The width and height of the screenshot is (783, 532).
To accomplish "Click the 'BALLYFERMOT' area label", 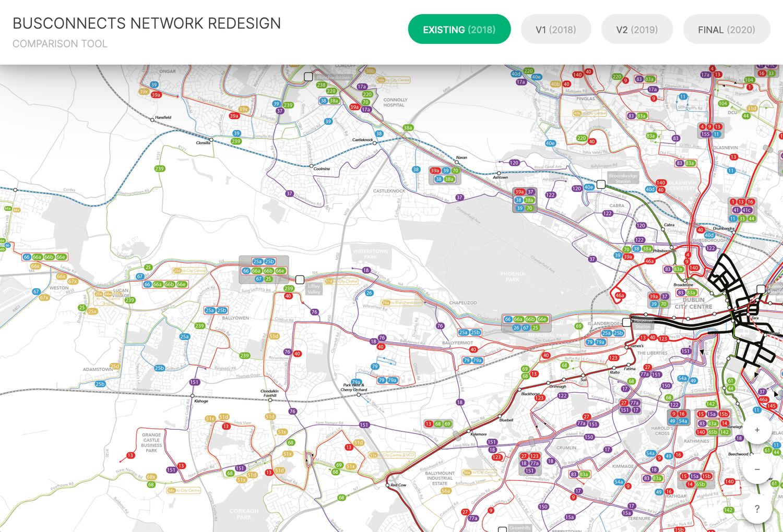I will coord(457,343).
